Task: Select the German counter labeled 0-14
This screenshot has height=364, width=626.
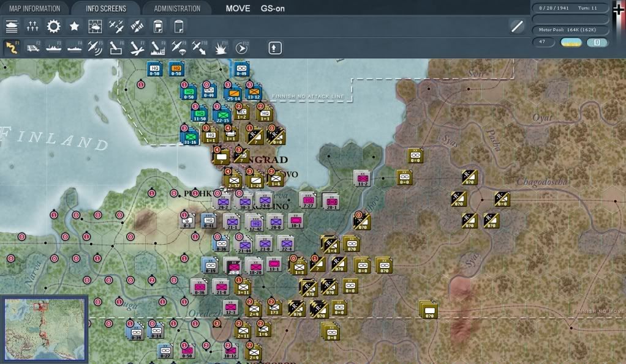Action: click(x=157, y=330)
